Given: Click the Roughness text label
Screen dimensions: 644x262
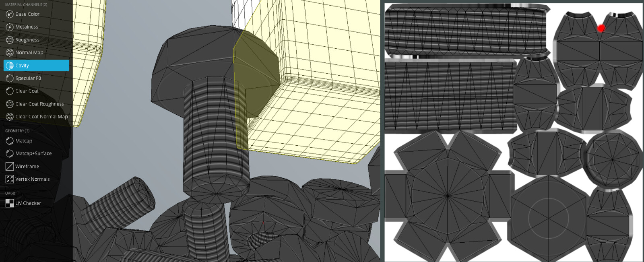Looking at the screenshot, I should pos(27,40).
